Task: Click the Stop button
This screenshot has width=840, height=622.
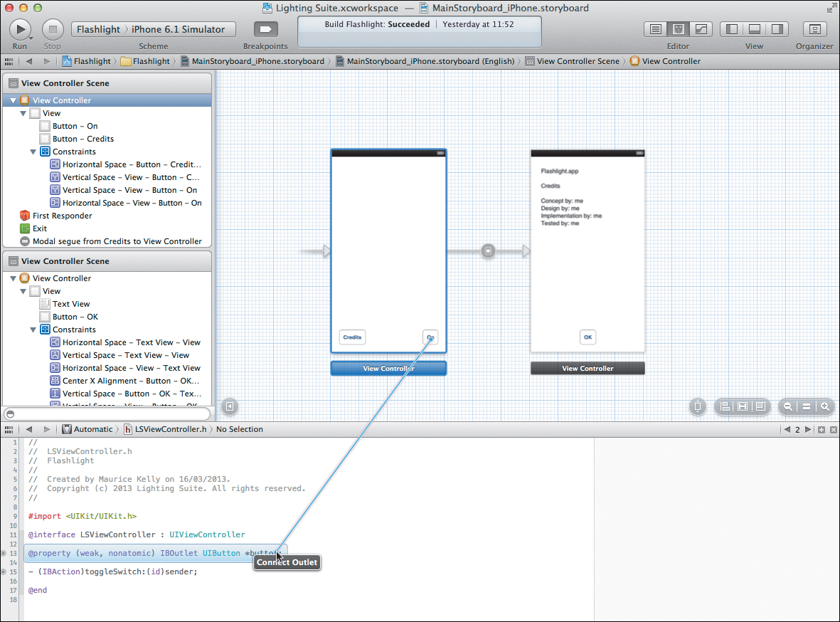Action: click(x=53, y=29)
